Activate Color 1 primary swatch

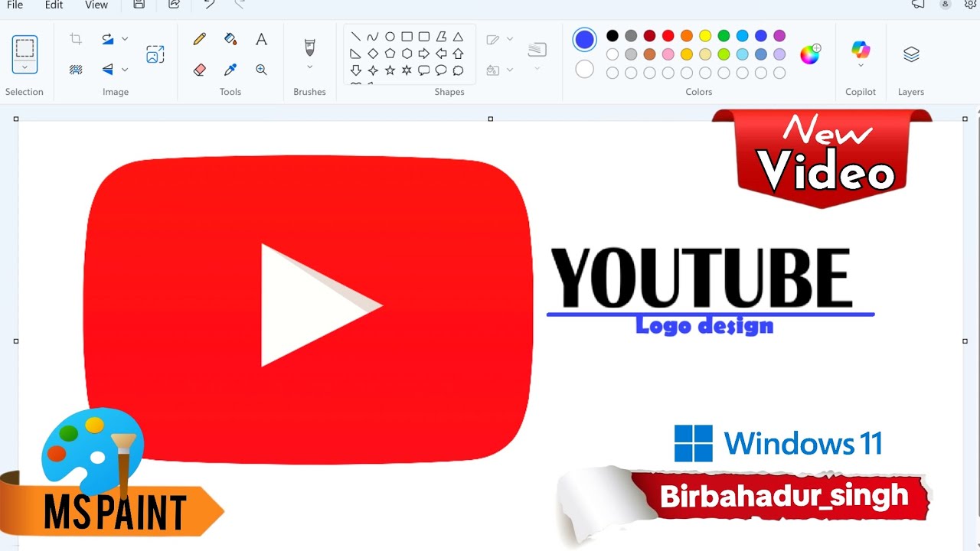(x=584, y=40)
